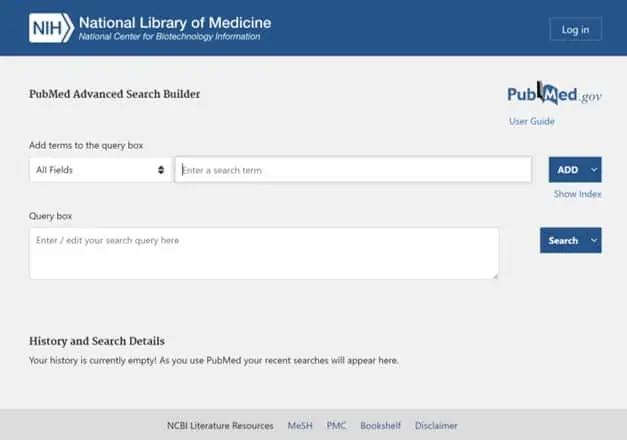627x440 pixels.
Task: Select NCBI Literature Resources in footer
Action: [x=220, y=426]
